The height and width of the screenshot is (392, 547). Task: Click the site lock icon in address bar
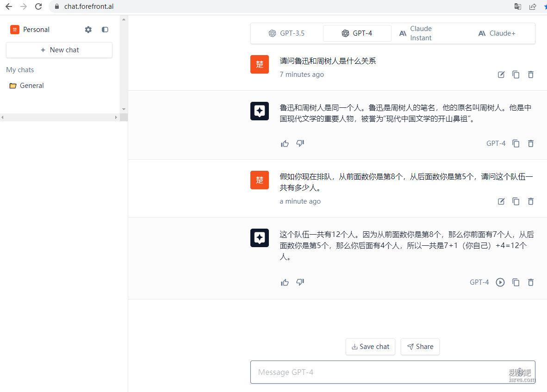pos(57,6)
